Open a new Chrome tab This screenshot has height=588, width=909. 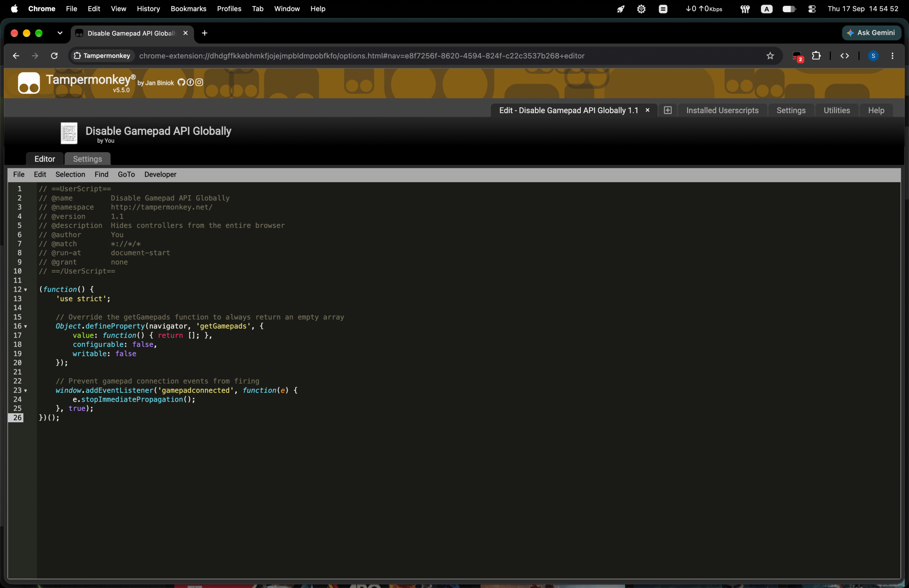[205, 33]
